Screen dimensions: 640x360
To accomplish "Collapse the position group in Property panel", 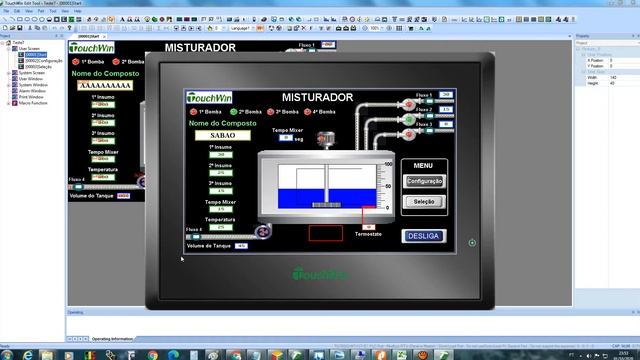I will tap(584, 55).
